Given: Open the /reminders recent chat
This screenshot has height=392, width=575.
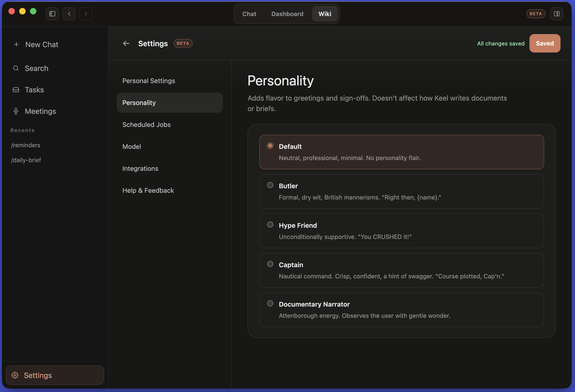Looking at the screenshot, I should tap(25, 145).
